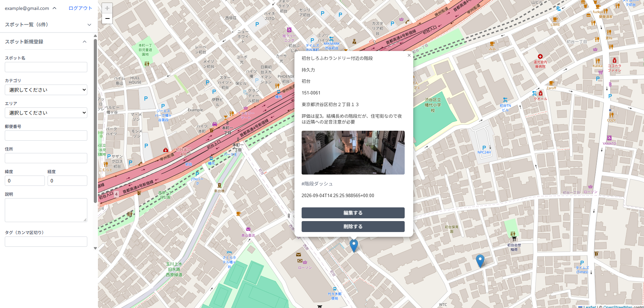Click the 説明 text area
This screenshot has width=644, height=308.
coord(46,210)
